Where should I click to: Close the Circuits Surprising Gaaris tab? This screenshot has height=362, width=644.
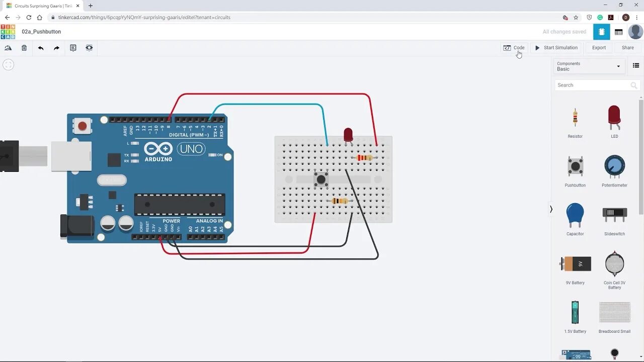[x=77, y=6]
